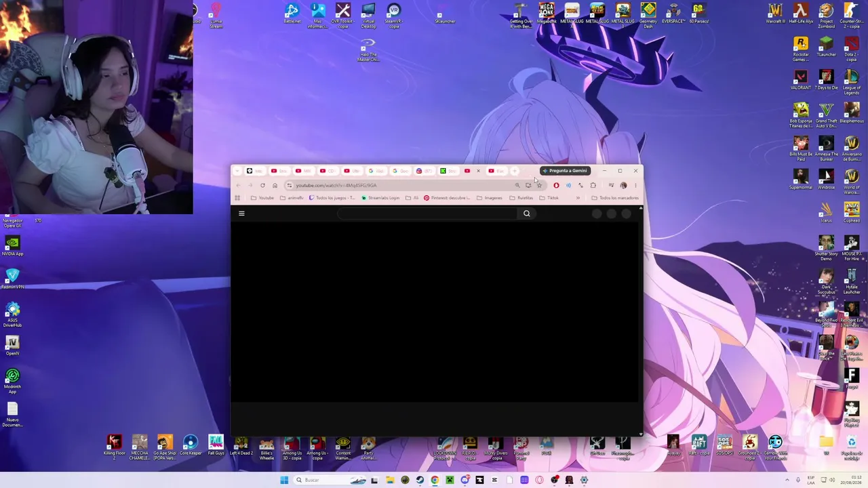Viewport: 868px width, 488px height.
Task: Open Task View on the taskbar
Action: coord(374,480)
